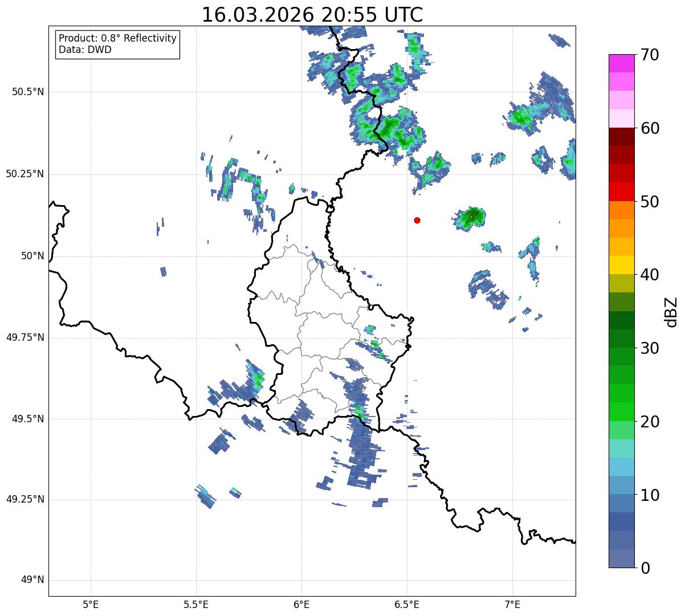Click the 5.5°E longitude label
The width and height of the screenshot is (685, 616).
196,604
